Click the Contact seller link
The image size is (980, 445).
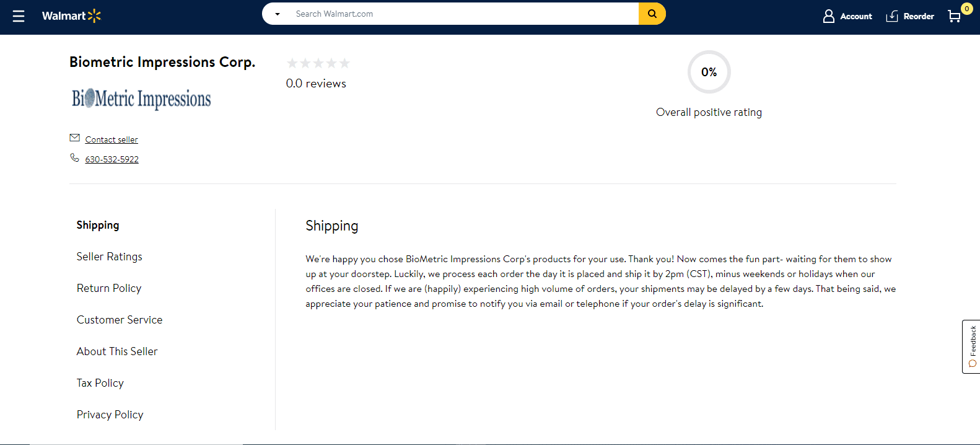tap(112, 139)
